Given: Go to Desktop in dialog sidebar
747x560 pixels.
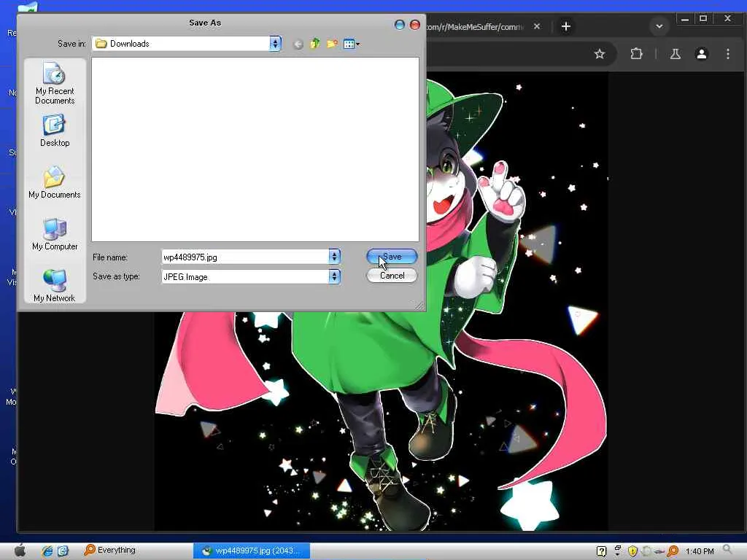Looking at the screenshot, I should coord(54,131).
